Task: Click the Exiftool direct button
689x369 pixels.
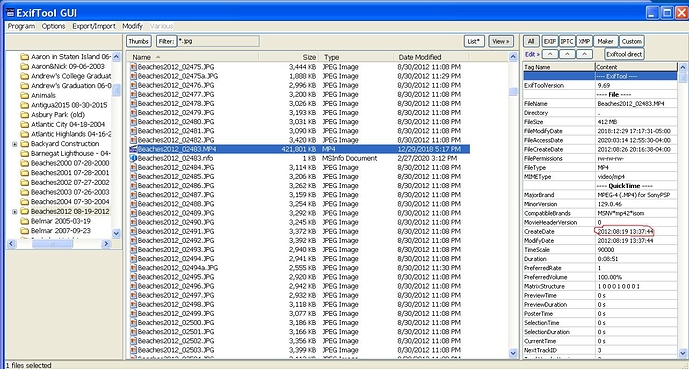Action: (624, 54)
